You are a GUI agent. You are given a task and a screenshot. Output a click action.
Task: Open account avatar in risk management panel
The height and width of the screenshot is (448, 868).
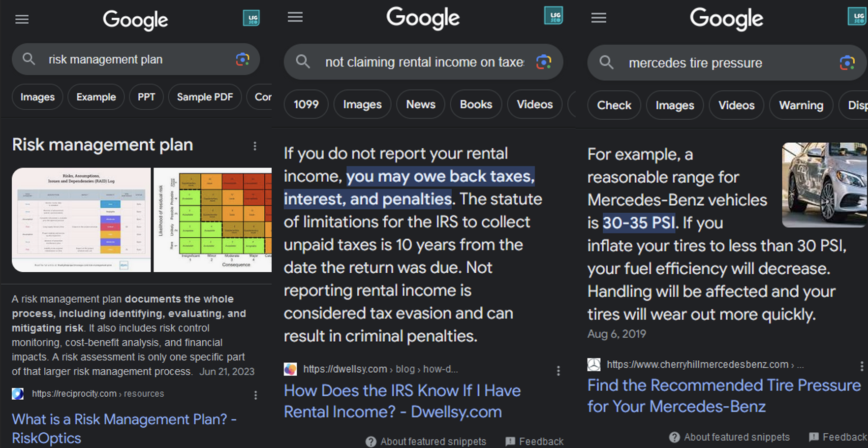[251, 19]
